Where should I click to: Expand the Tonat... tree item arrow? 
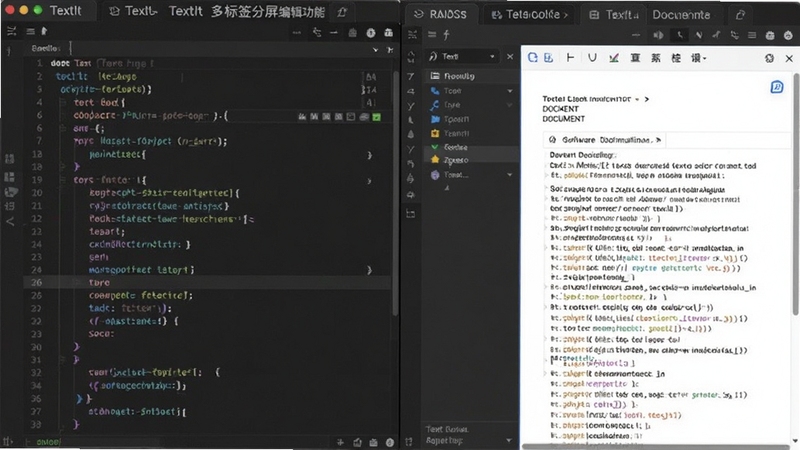pyautogui.click(x=509, y=175)
